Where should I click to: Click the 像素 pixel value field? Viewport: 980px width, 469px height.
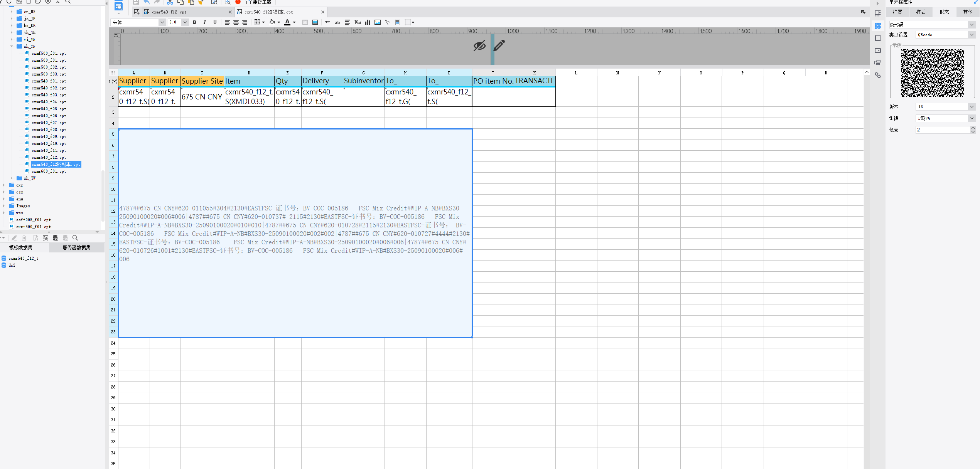click(943, 130)
